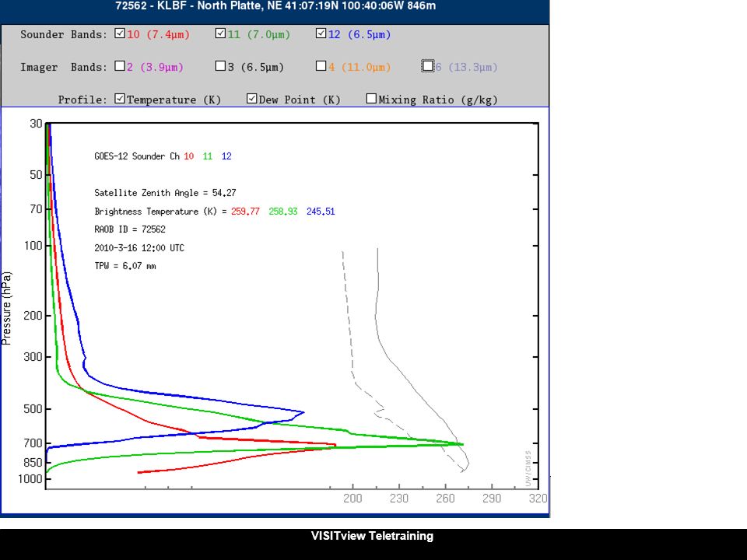
Task: Click the 'Imager Bands:' label
Action: tap(64, 67)
